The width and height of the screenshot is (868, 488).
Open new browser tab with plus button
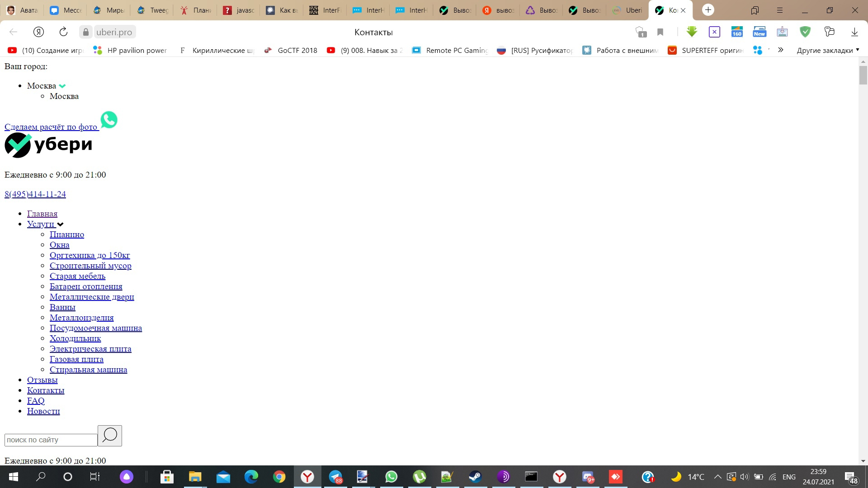[708, 9]
